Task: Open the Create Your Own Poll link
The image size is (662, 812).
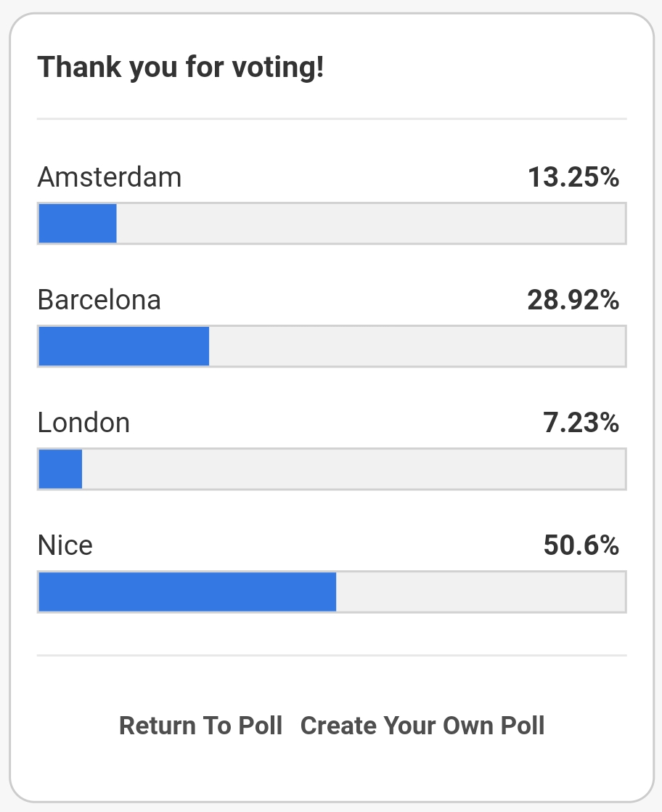Action: point(422,726)
